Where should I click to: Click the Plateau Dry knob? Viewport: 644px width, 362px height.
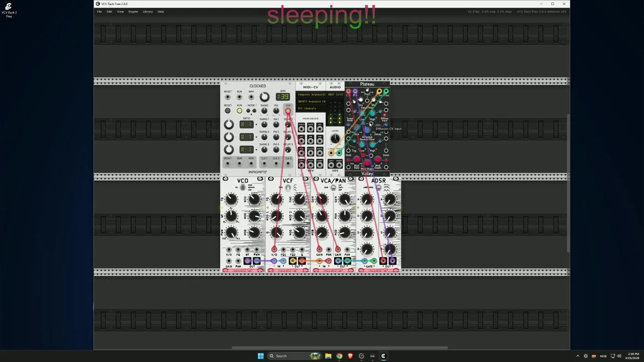click(361, 100)
